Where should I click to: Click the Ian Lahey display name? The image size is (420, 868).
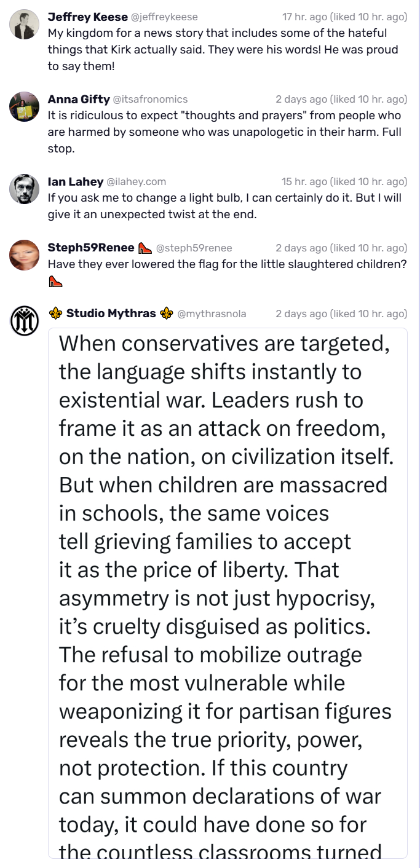76,181
